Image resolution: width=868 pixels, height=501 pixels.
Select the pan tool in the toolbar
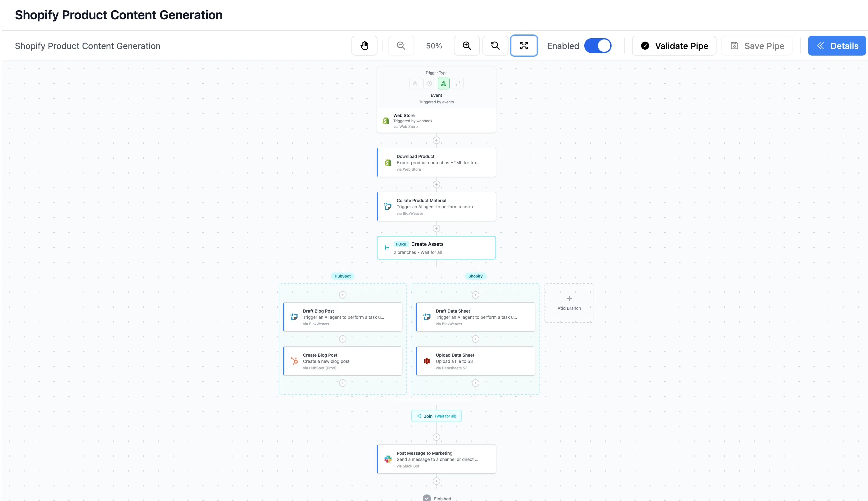(x=364, y=45)
